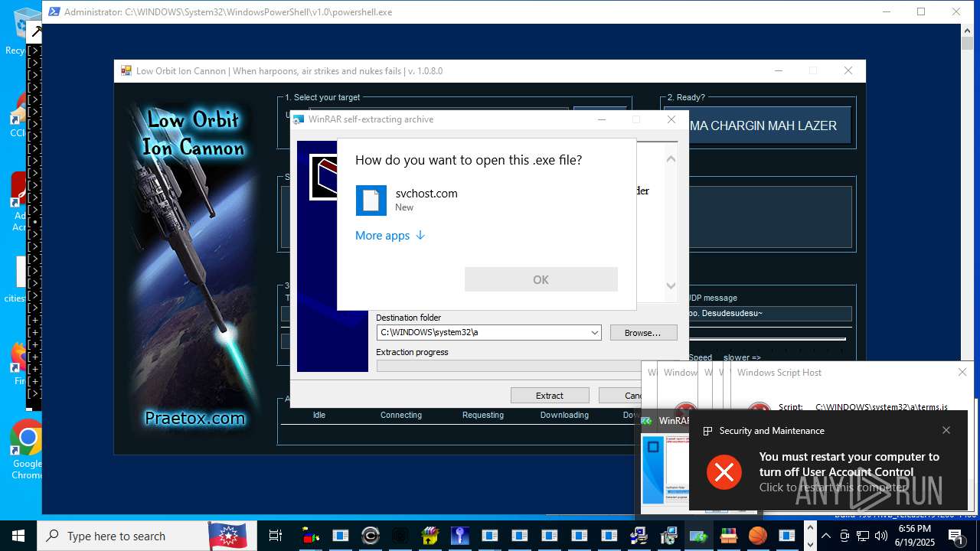Viewport: 980px width, 551px height.
Task: Confirm with the OK button
Action: (541, 279)
